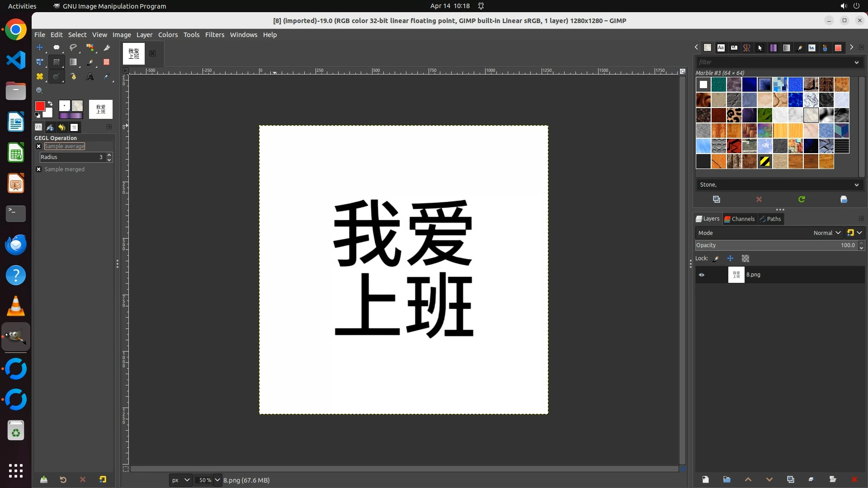Select the Free Select lasso tool
Viewport: 868px width, 488px height.
click(x=73, y=47)
